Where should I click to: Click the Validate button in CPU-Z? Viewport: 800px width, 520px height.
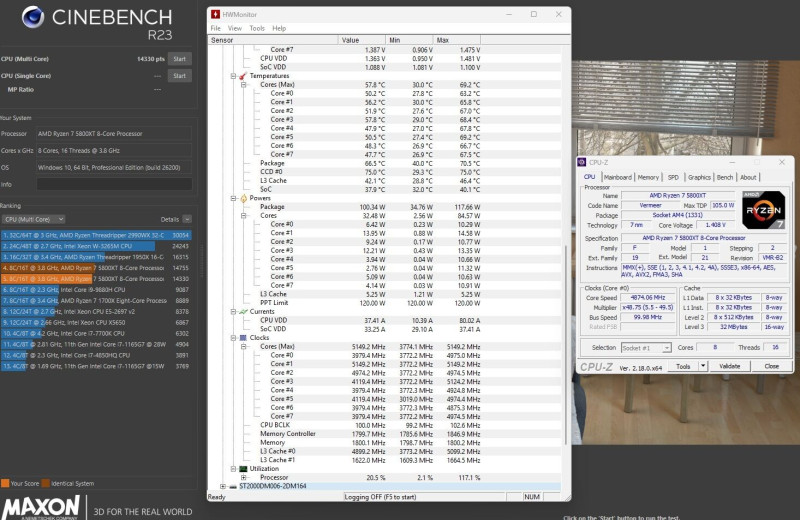pyautogui.click(x=730, y=366)
